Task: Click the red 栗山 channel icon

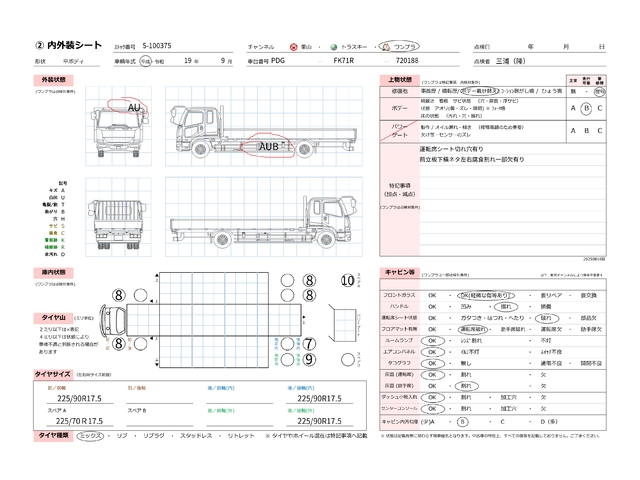Action: pyautogui.click(x=293, y=47)
